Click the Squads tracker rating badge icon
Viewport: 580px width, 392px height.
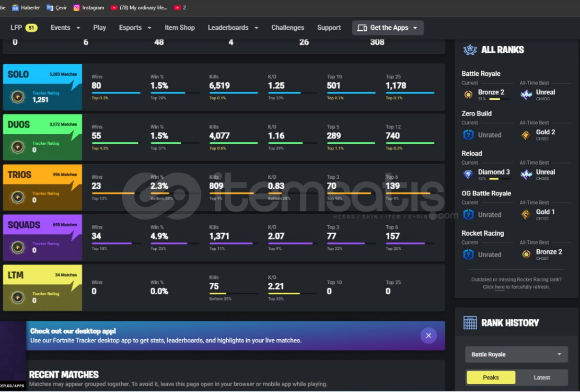17,247
